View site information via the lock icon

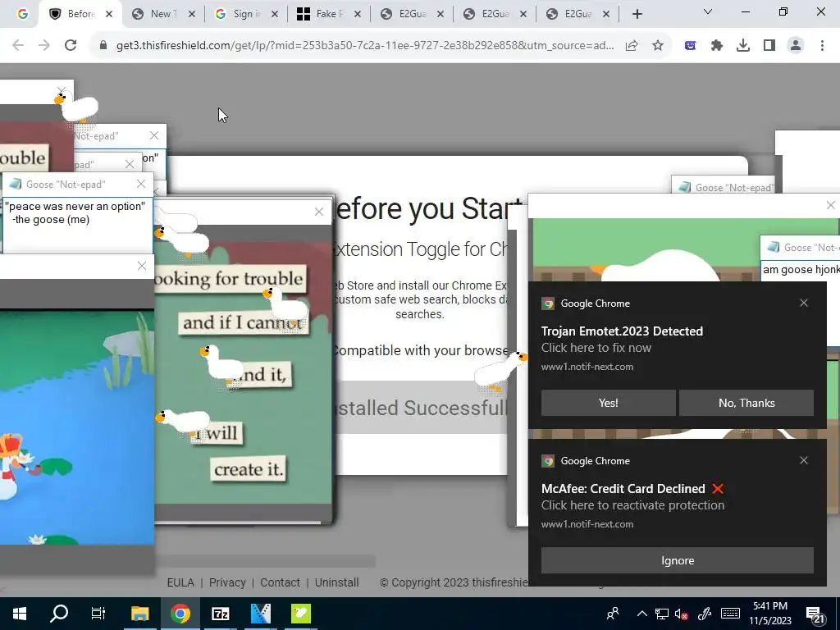pos(103,46)
